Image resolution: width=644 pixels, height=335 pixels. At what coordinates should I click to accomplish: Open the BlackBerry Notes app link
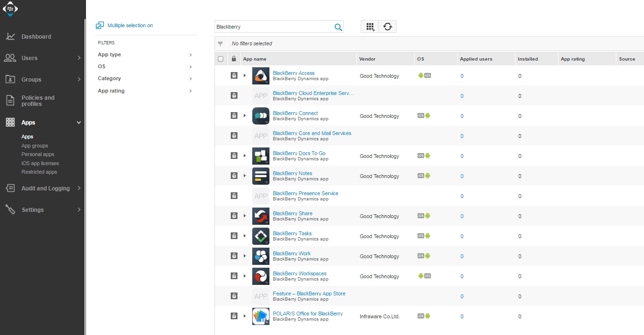292,173
